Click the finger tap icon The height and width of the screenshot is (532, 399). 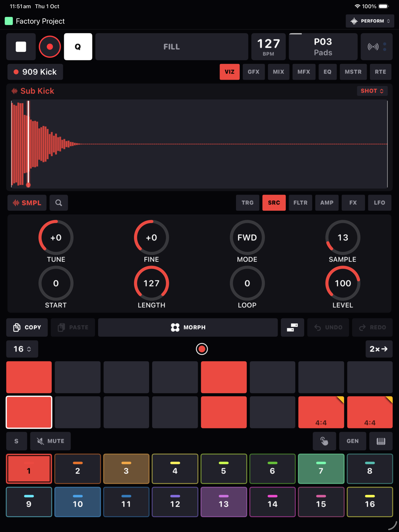(x=324, y=441)
